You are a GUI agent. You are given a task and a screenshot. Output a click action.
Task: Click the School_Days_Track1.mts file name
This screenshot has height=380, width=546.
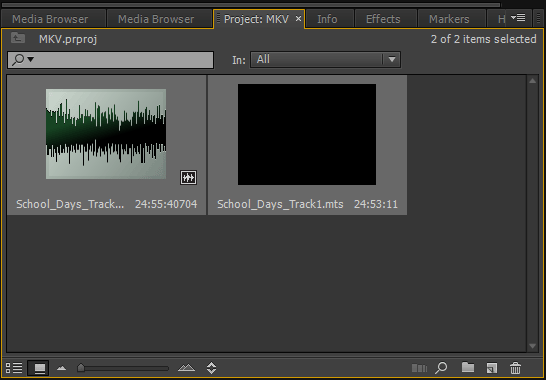[x=280, y=204]
